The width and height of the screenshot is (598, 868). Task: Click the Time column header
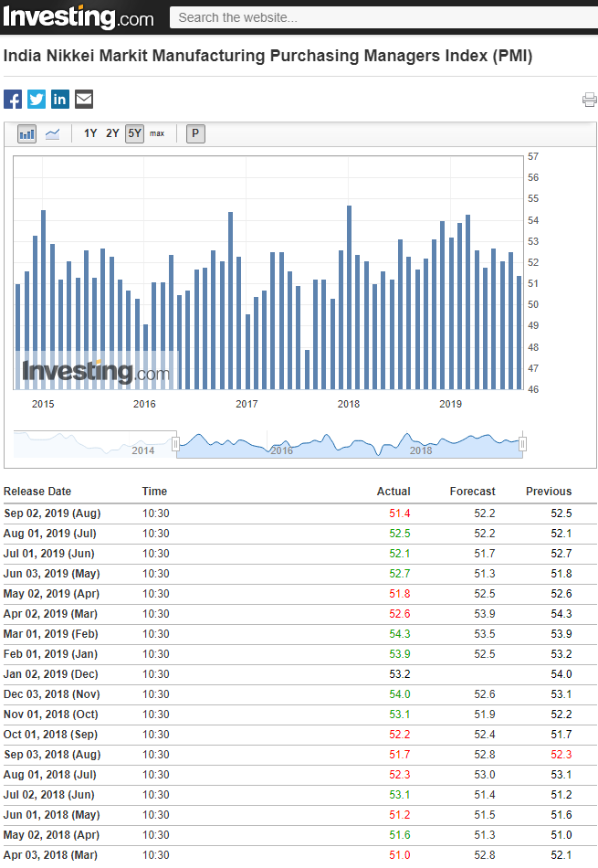154,492
